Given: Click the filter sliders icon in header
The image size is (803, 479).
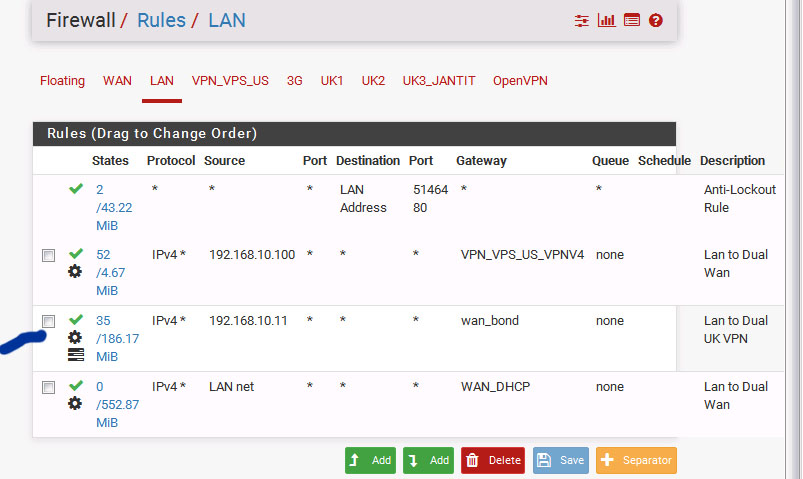Looking at the screenshot, I should click(583, 20).
